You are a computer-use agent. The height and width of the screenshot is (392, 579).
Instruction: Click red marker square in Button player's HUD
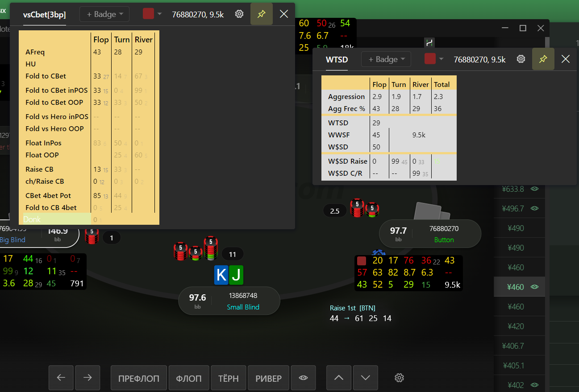(362, 261)
